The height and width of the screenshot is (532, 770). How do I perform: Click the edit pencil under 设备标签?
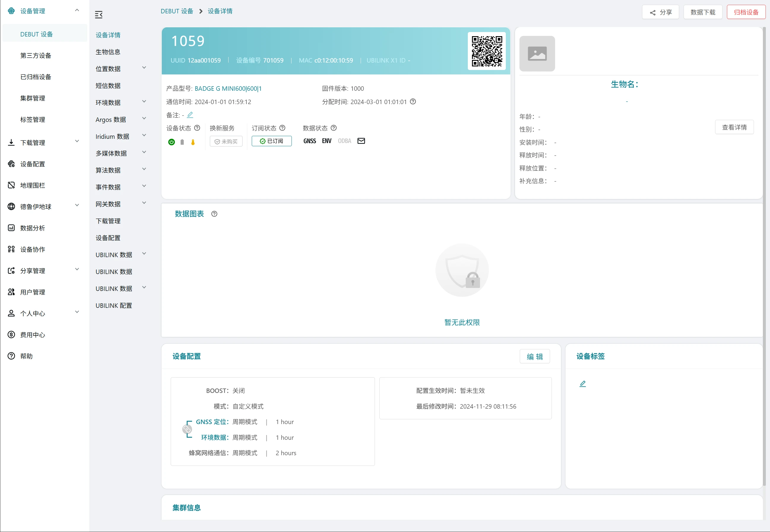pyautogui.click(x=582, y=384)
